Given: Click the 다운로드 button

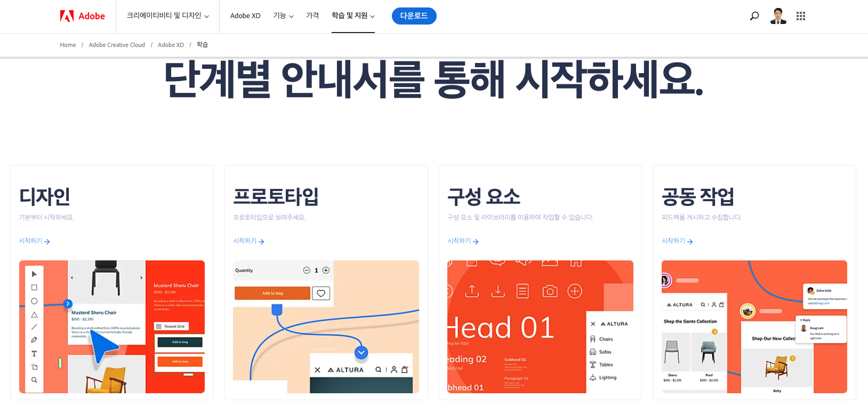Looking at the screenshot, I should (414, 16).
